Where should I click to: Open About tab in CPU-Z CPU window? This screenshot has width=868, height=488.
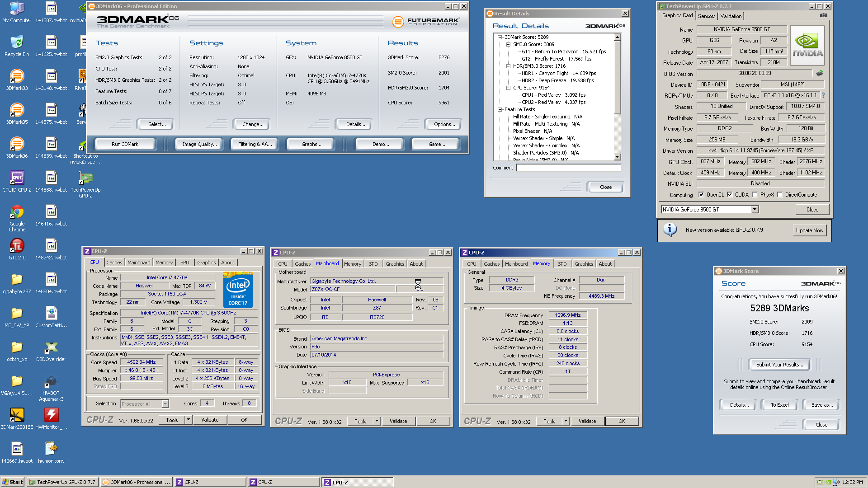pos(228,263)
